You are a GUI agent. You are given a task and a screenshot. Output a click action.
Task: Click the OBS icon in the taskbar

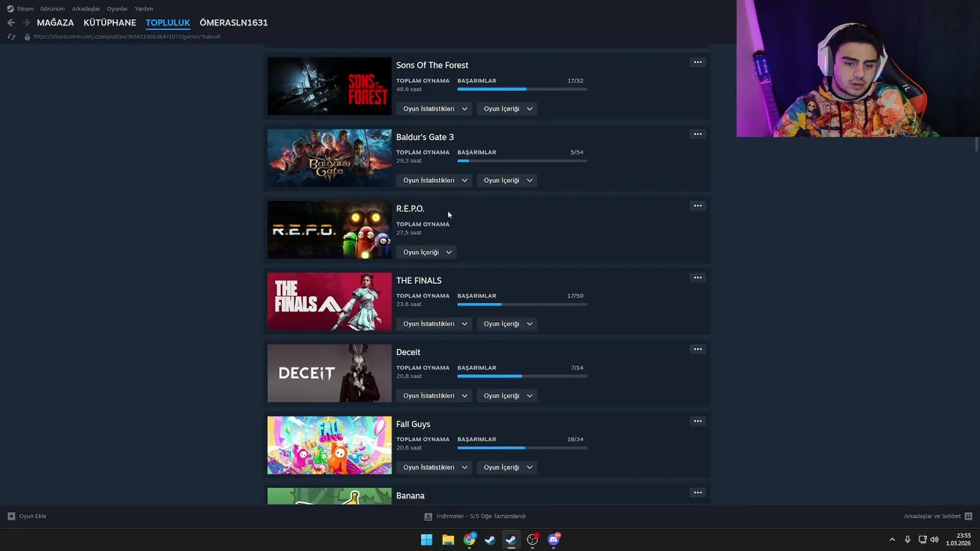(532, 540)
